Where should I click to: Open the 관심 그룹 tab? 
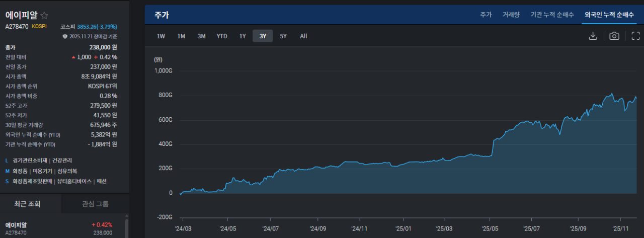(x=95, y=204)
